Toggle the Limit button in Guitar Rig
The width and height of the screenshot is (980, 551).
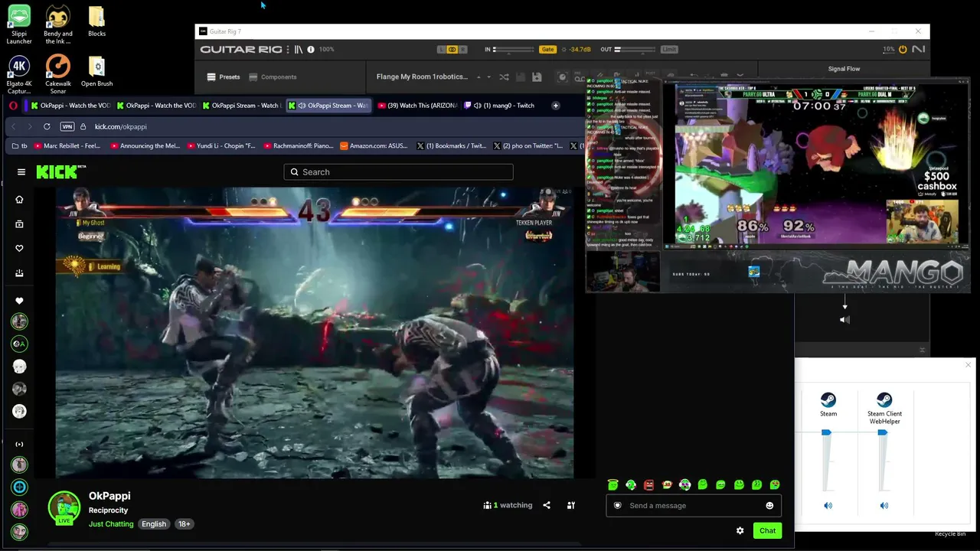pos(669,50)
